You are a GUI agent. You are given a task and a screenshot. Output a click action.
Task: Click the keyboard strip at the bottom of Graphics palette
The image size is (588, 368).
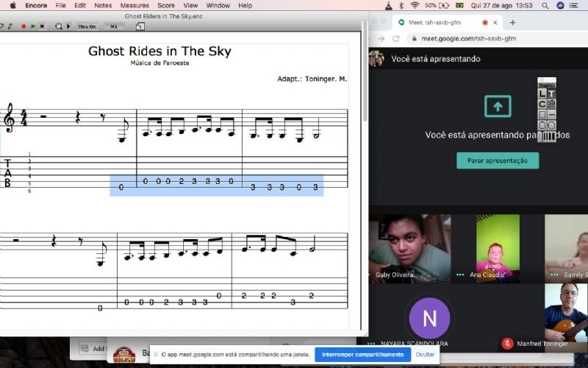pyautogui.click(x=547, y=136)
